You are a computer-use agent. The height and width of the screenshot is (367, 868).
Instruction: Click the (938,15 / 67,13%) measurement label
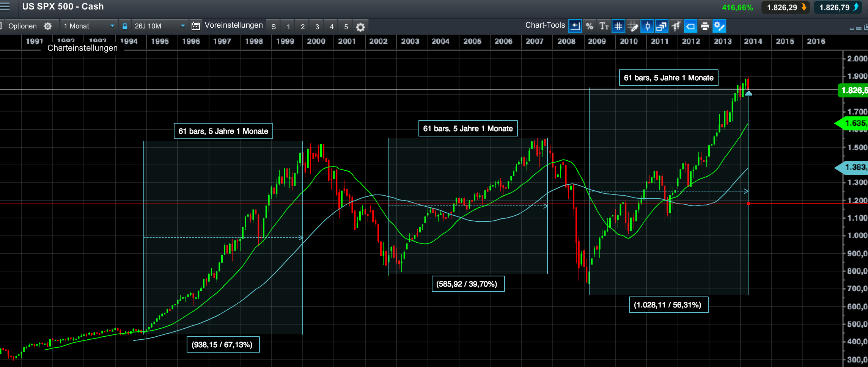[223, 345]
